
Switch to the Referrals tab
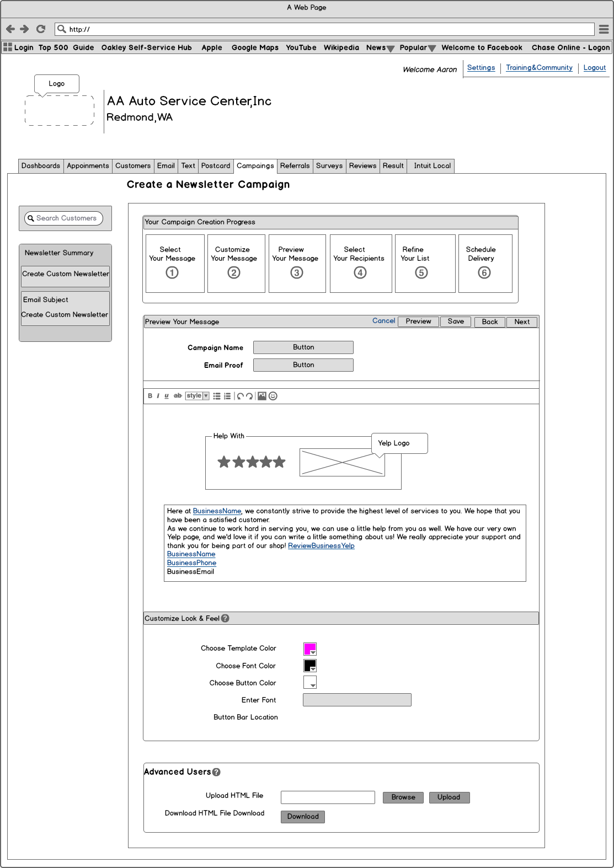(295, 166)
